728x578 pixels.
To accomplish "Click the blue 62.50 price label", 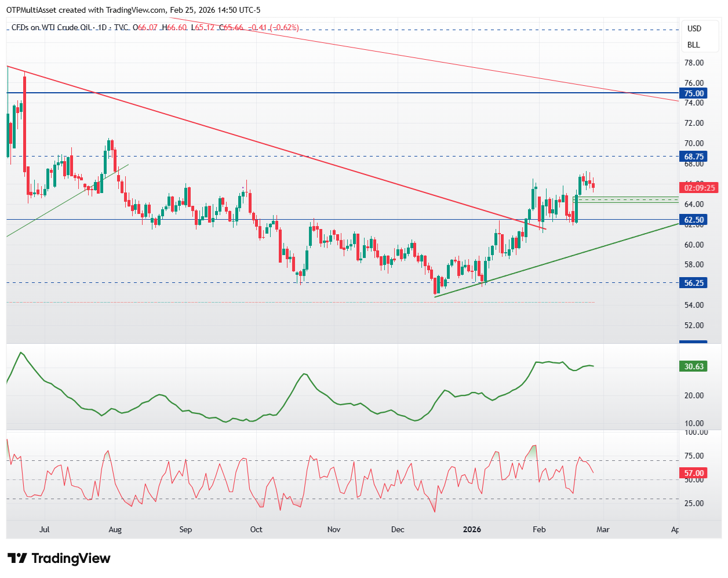I will (x=693, y=220).
